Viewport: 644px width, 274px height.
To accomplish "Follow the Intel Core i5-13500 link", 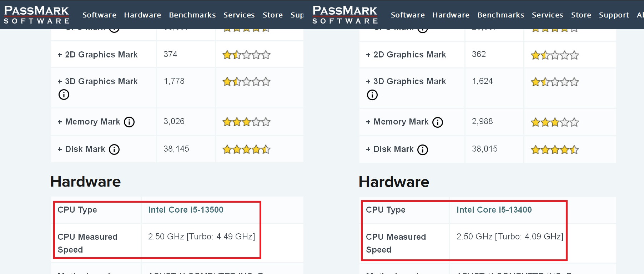I will 186,210.
